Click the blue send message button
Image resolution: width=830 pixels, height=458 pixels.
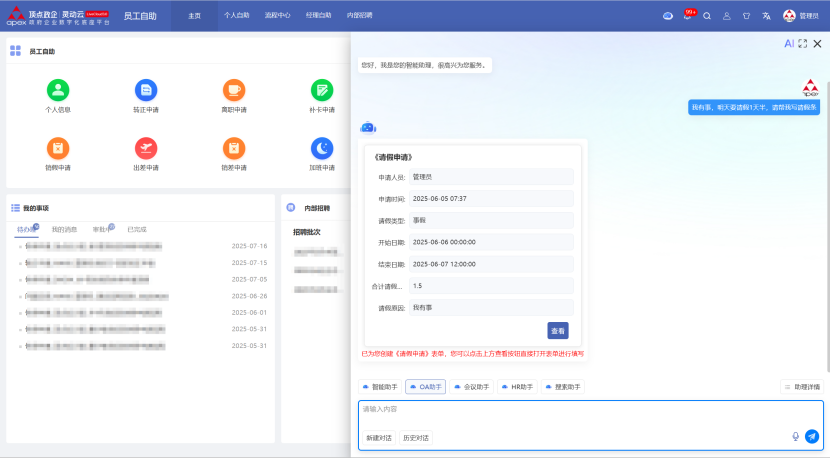click(811, 436)
